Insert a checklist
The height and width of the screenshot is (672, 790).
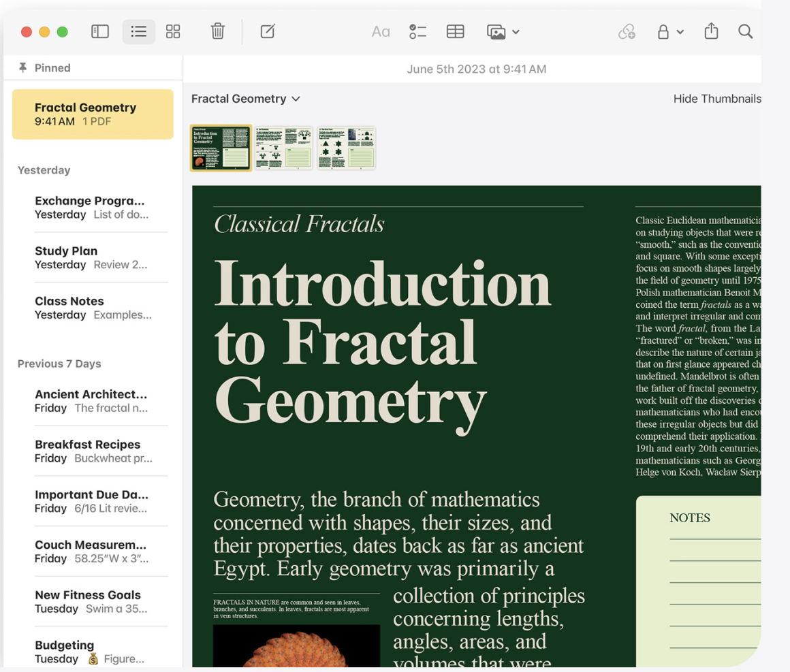(417, 31)
